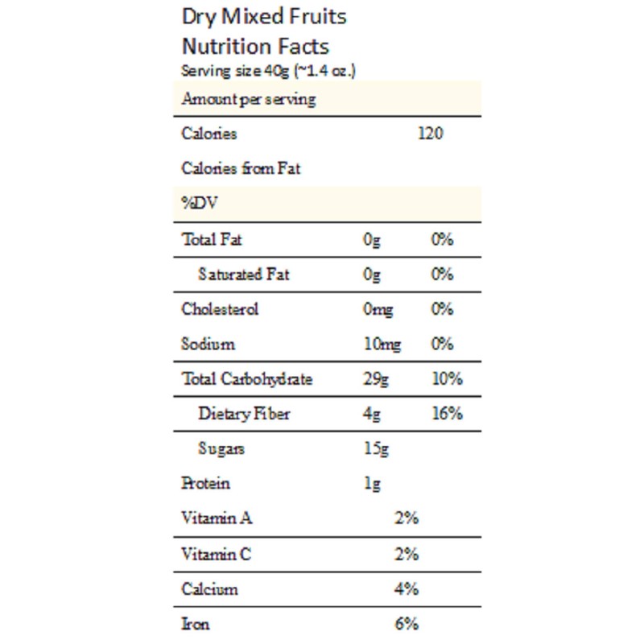Image resolution: width=644 pixels, height=644 pixels.
Task: Select the Sugars 15g amount
Action: (x=376, y=449)
